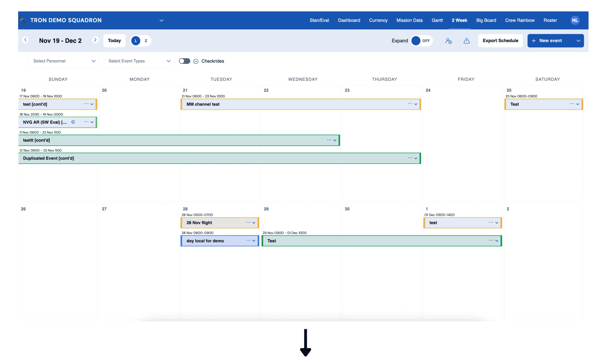Open three-dot menu on 28 Nov flight
605x364 pixels.
tap(248, 222)
